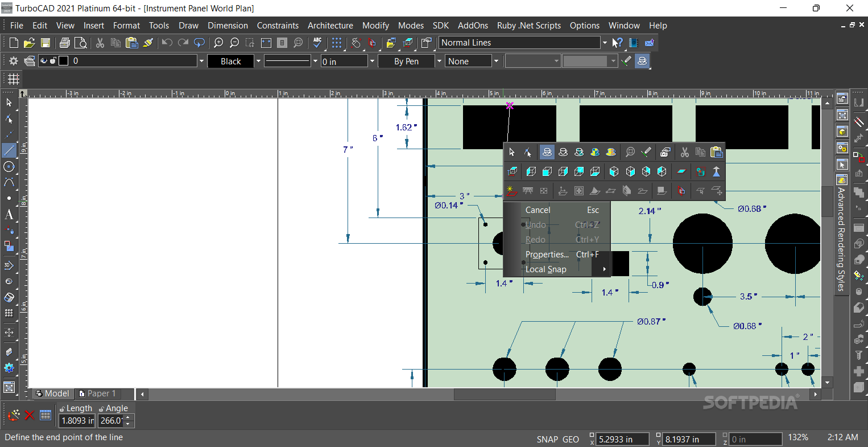Click the black layer color swatch
868x447 pixels.
[64, 61]
